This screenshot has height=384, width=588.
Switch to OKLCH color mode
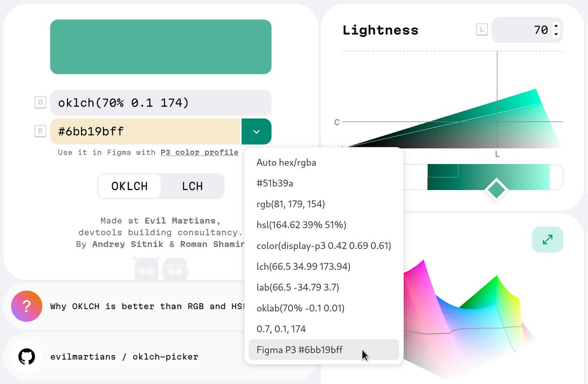129,186
